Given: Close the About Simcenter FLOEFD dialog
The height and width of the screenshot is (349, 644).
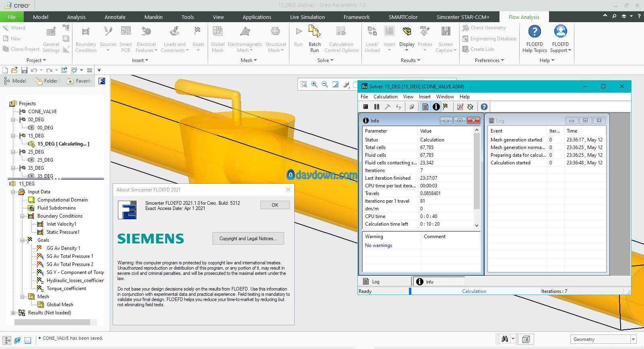Looking at the screenshot, I should (x=288, y=189).
